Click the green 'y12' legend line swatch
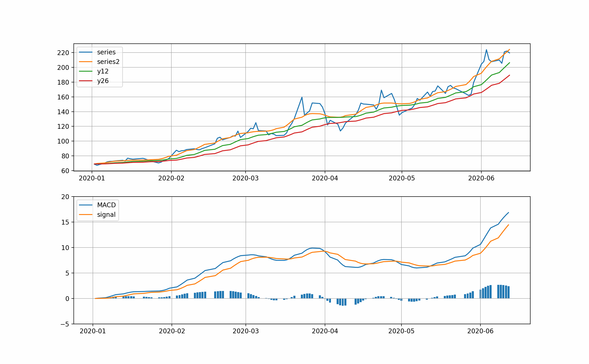This screenshot has height=364, width=589. [x=86, y=71]
